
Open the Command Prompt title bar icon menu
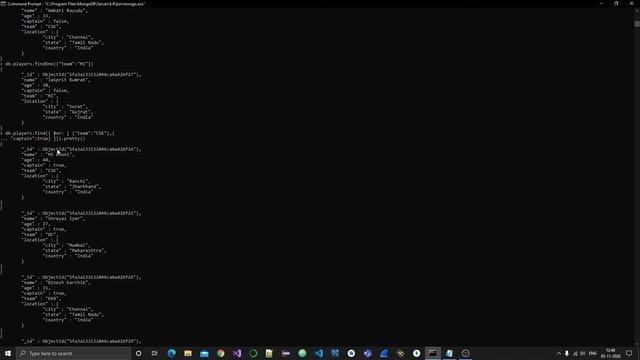[3, 3]
